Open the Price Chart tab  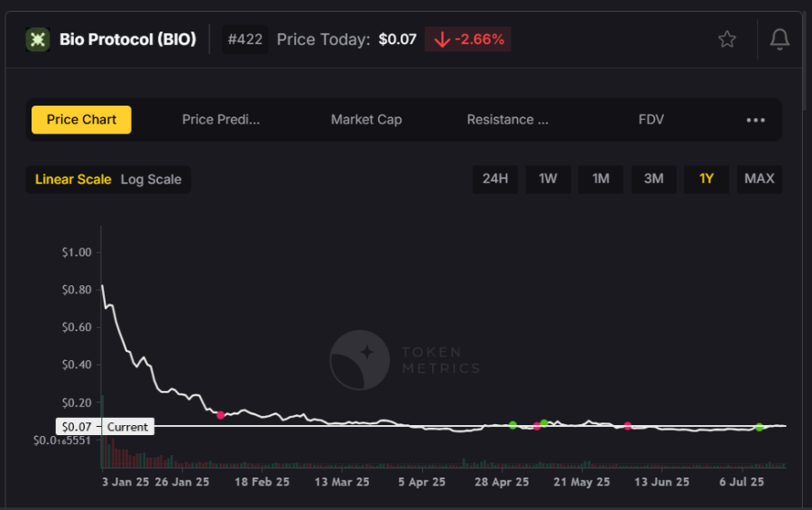[x=81, y=120]
